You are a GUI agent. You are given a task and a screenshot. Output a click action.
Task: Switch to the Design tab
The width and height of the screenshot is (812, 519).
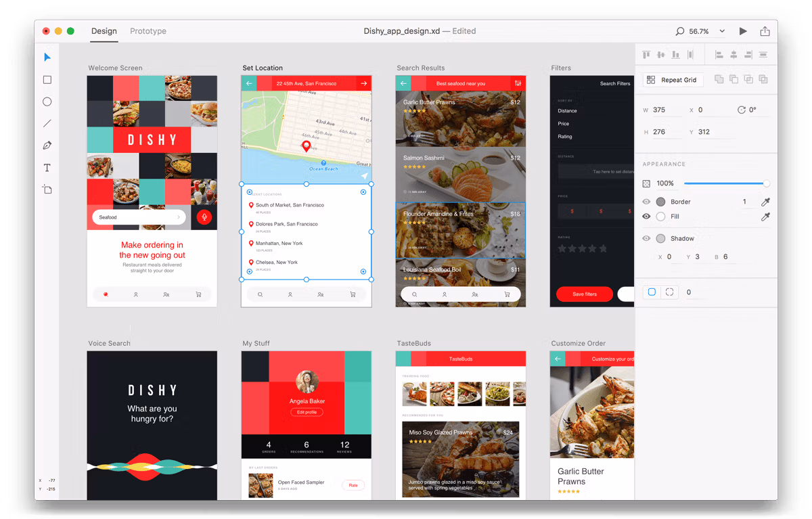coord(104,31)
